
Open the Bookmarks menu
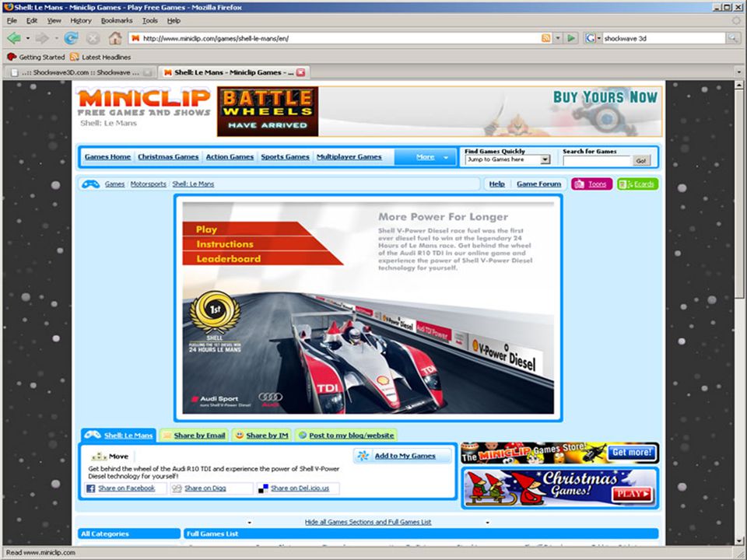coord(117,20)
